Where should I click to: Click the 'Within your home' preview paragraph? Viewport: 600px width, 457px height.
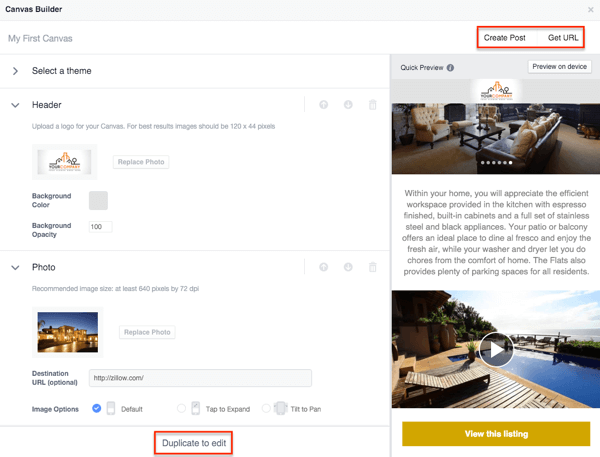[496, 232]
